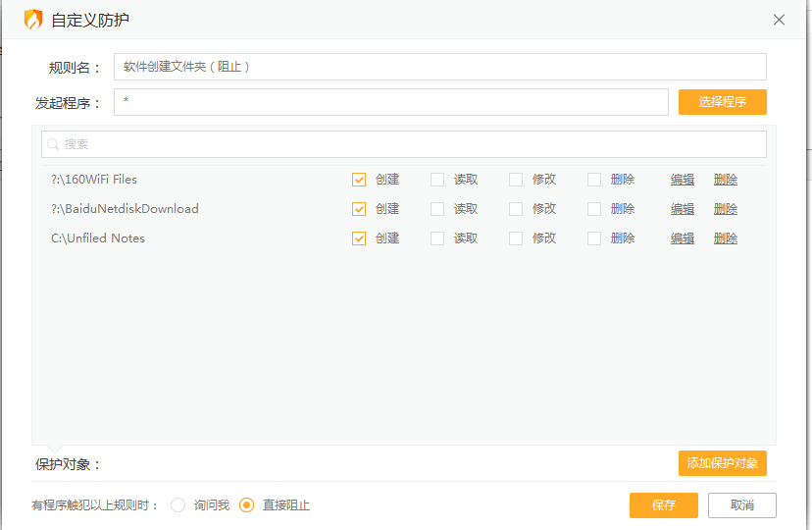Enable 修改 for BaiduNetdiskDownload rule

[516, 209]
